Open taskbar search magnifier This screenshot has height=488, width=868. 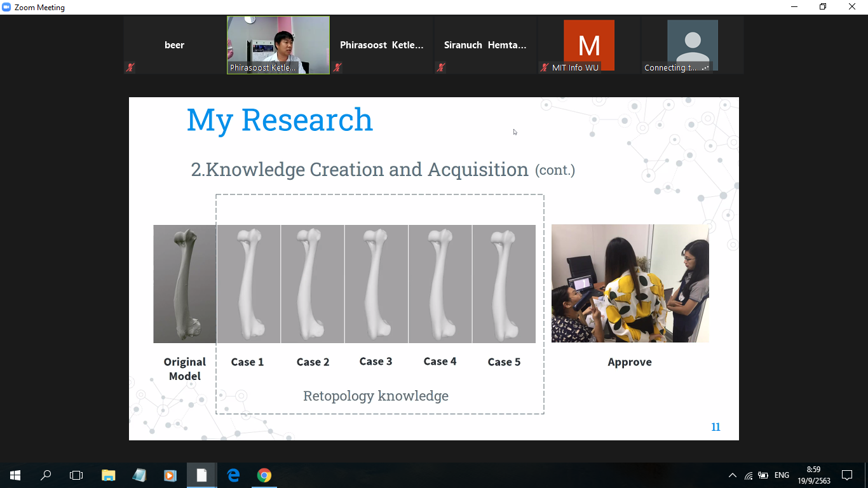(46, 475)
